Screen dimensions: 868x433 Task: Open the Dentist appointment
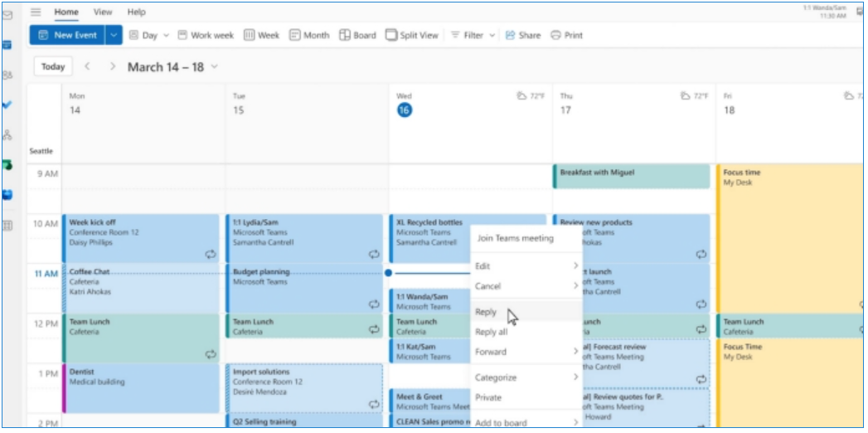click(141, 388)
